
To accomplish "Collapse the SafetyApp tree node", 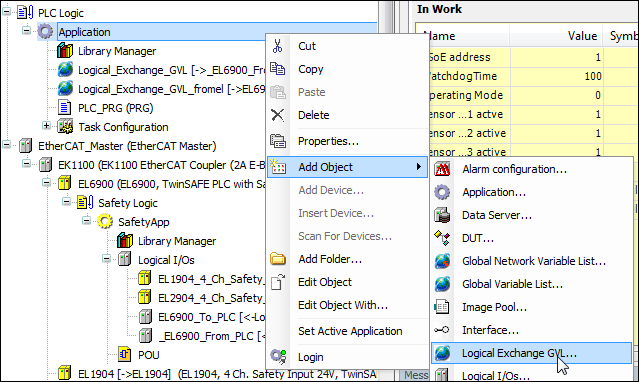I will click(86, 221).
